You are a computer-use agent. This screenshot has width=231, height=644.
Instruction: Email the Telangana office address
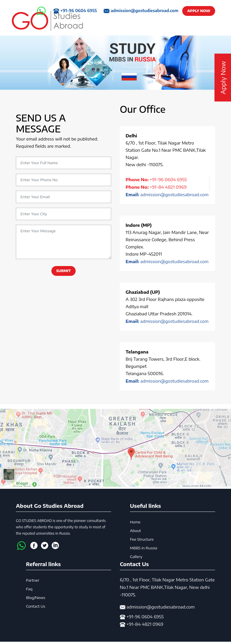pyautogui.click(x=174, y=381)
